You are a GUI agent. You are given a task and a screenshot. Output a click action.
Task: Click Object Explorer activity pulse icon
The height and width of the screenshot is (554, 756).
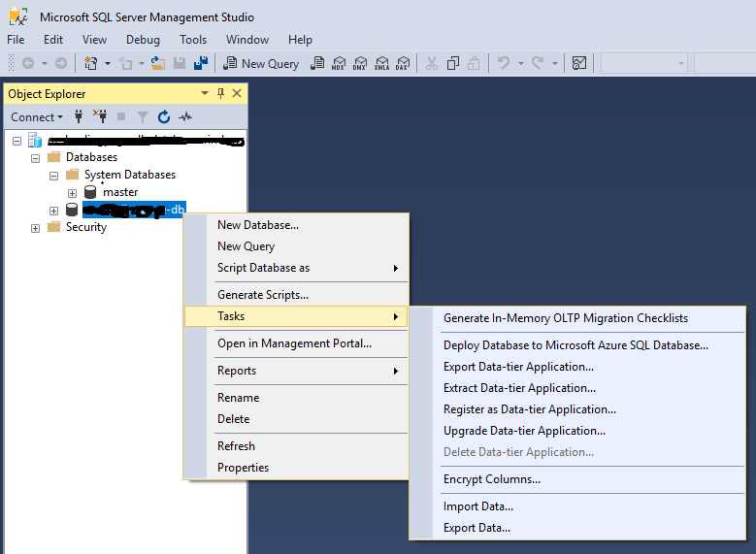pos(185,116)
